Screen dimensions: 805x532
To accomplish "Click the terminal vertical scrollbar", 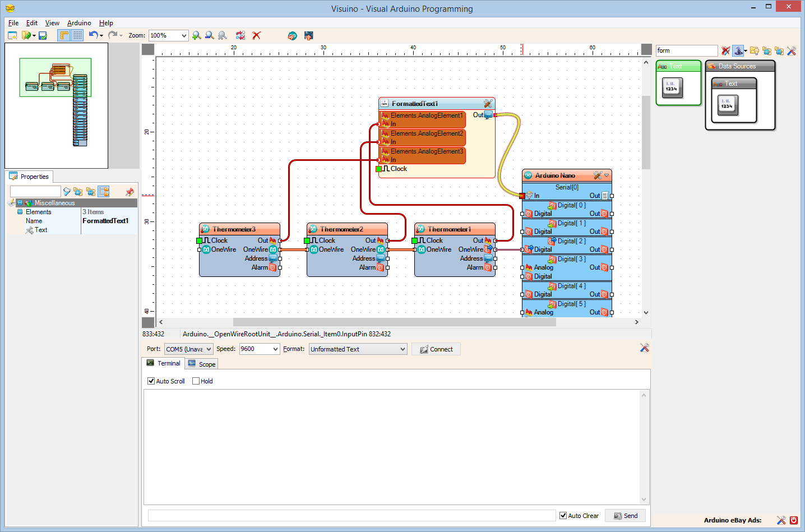I will click(x=644, y=447).
